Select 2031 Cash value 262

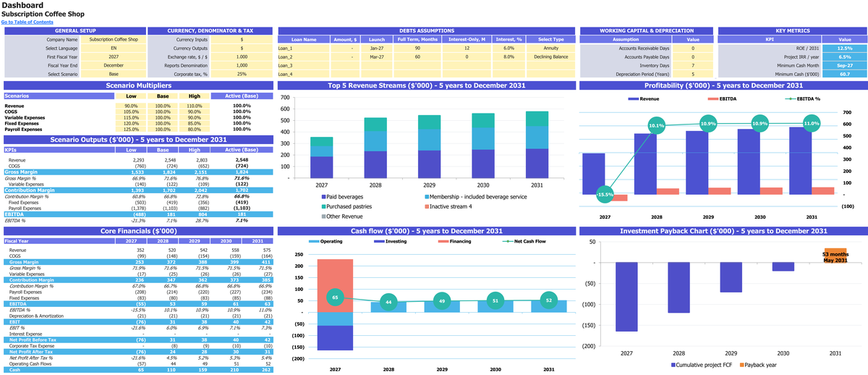click(267, 370)
